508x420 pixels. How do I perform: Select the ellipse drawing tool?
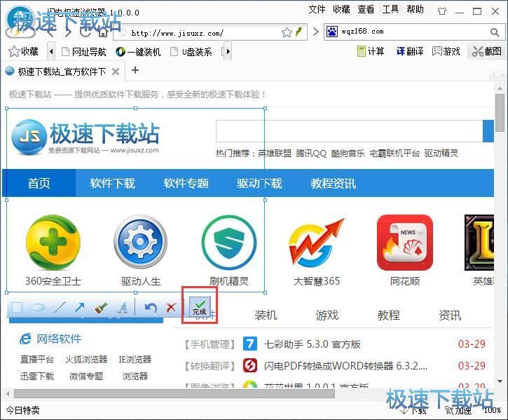pos(39,307)
